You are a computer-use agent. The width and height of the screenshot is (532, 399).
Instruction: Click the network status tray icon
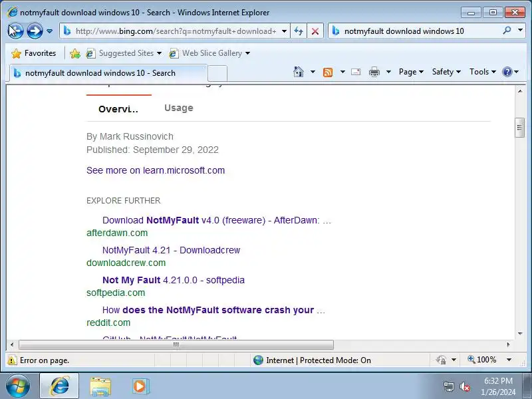(x=448, y=386)
